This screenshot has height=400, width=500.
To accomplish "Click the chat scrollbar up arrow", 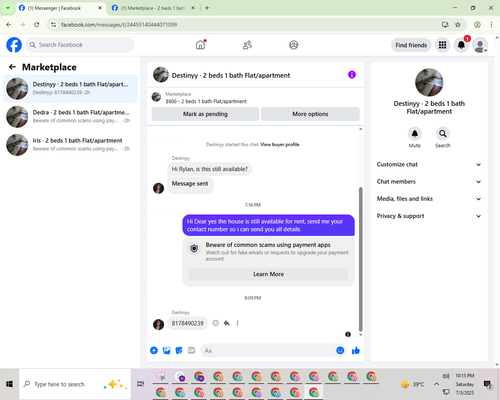I will (360, 129).
